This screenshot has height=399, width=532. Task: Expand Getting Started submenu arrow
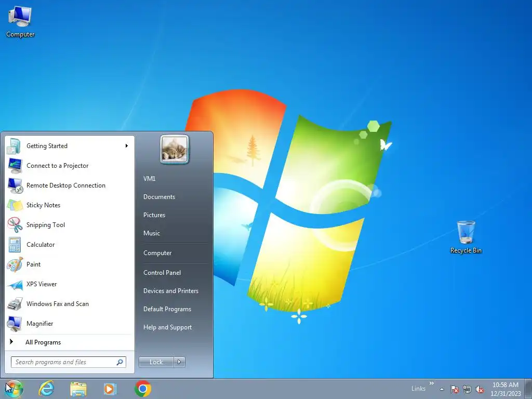tap(127, 146)
